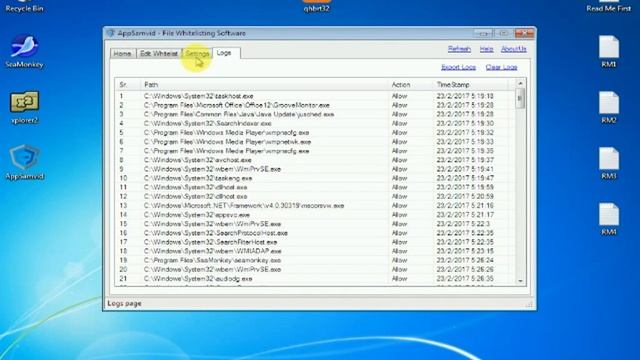Sort by the Path column header
Viewport: 640px width, 360px height.
264,84
